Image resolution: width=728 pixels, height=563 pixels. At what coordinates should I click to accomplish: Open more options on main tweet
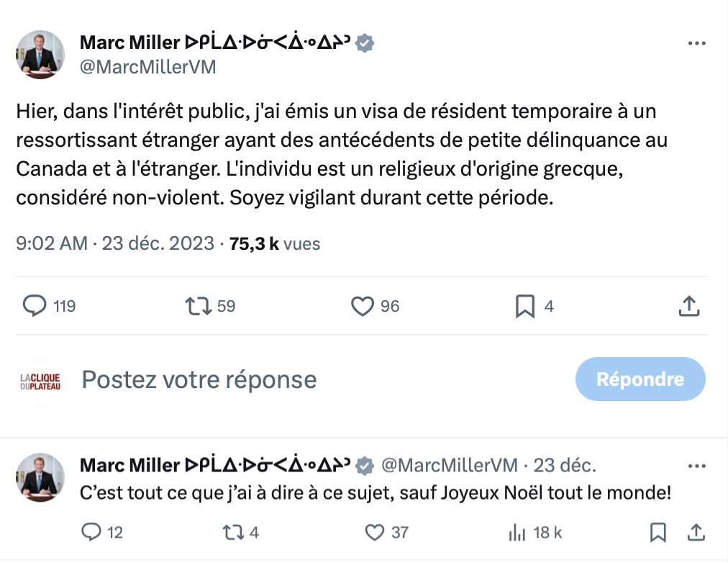(x=696, y=43)
